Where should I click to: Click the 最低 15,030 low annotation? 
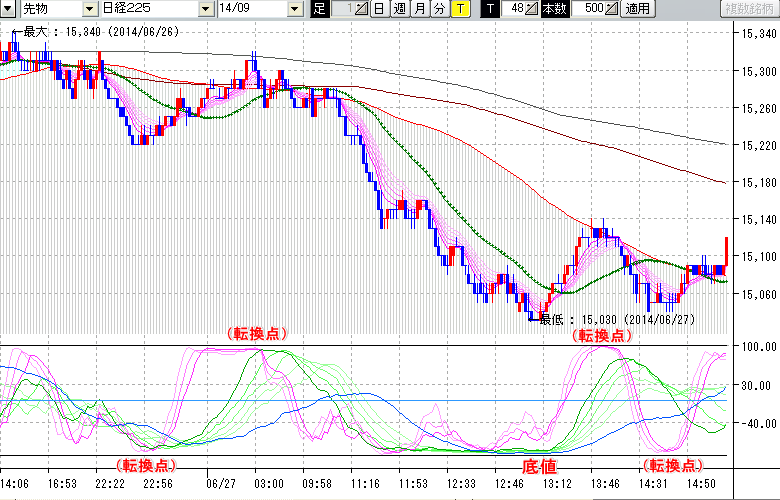[x=617, y=320]
